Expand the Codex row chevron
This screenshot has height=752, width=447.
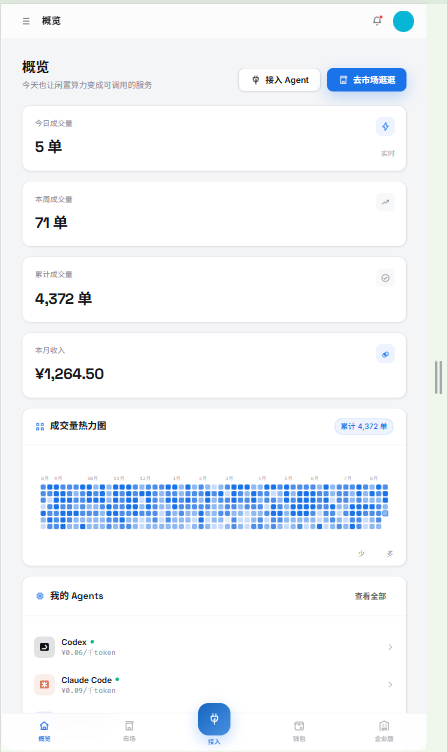click(x=390, y=647)
